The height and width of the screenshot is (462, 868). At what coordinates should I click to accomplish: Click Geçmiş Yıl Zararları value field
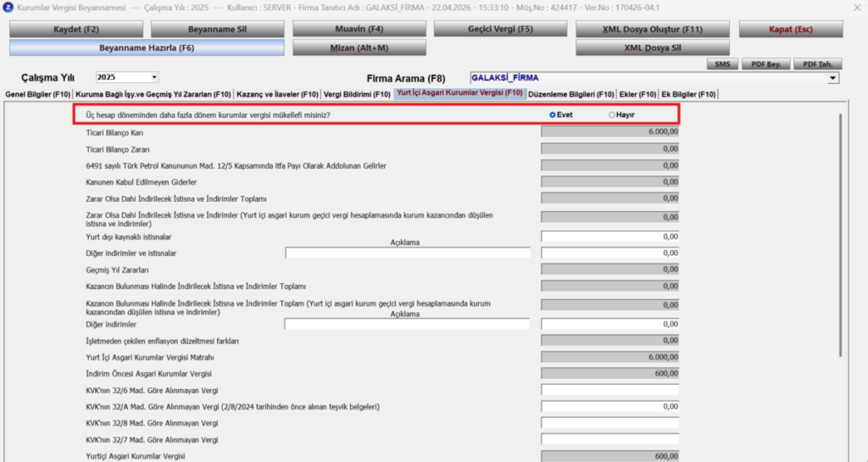click(610, 270)
